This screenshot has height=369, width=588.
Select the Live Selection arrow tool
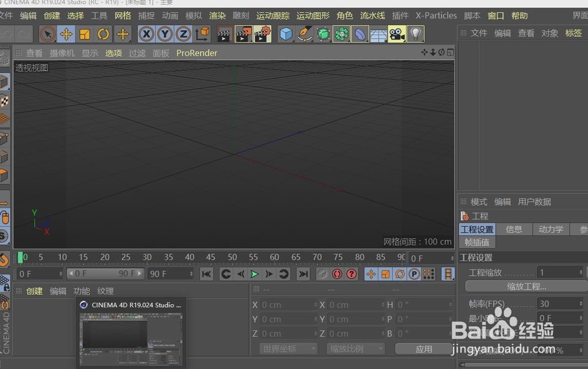point(48,35)
